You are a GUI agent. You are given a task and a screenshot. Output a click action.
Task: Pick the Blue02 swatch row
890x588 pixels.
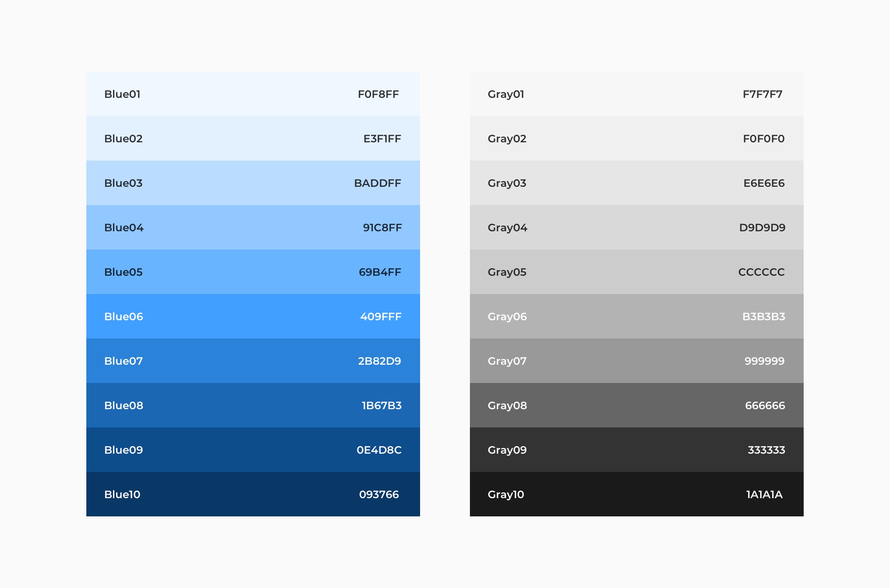[x=253, y=138]
